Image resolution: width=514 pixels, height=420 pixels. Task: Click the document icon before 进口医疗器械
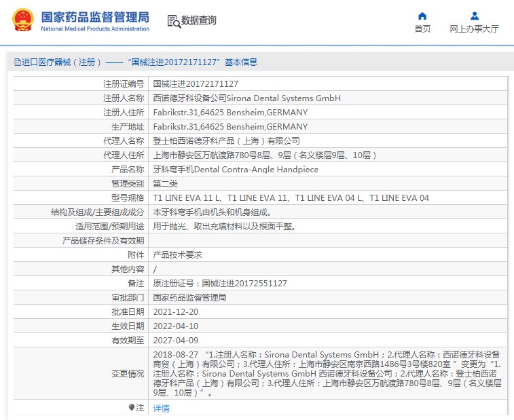pyautogui.click(x=18, y=62)
